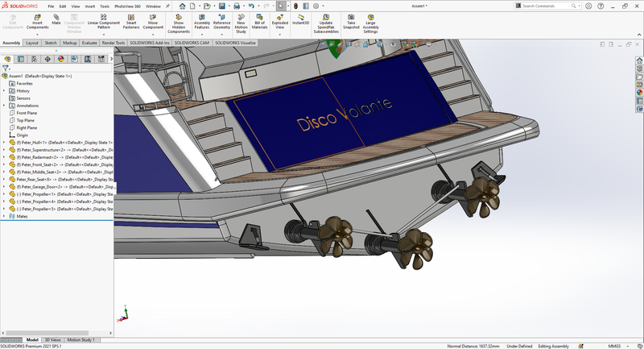Open Reference Geometry tool

tap(222, 22)
